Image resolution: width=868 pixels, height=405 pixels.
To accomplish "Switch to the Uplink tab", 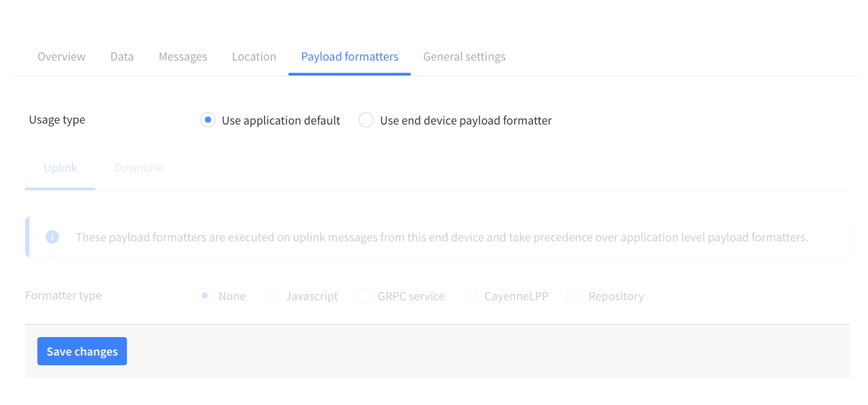I will pyautogui.click(x=60, y=167).
